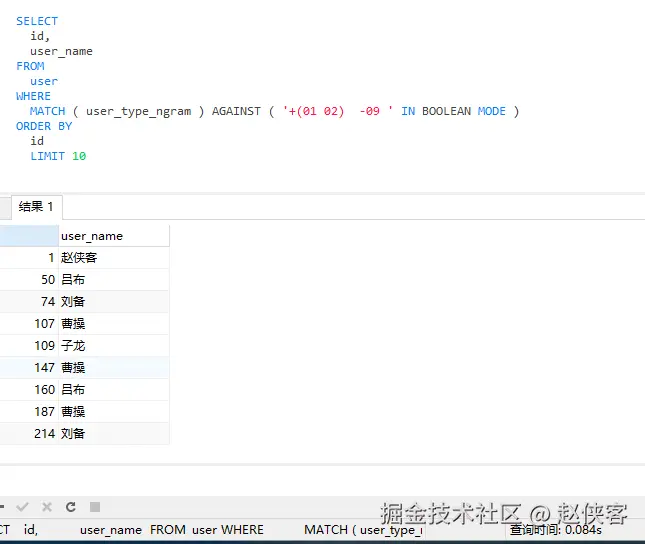Click the LIMIT keyword
The width and height of the screenshot is (645, 544).
[47, 156]
